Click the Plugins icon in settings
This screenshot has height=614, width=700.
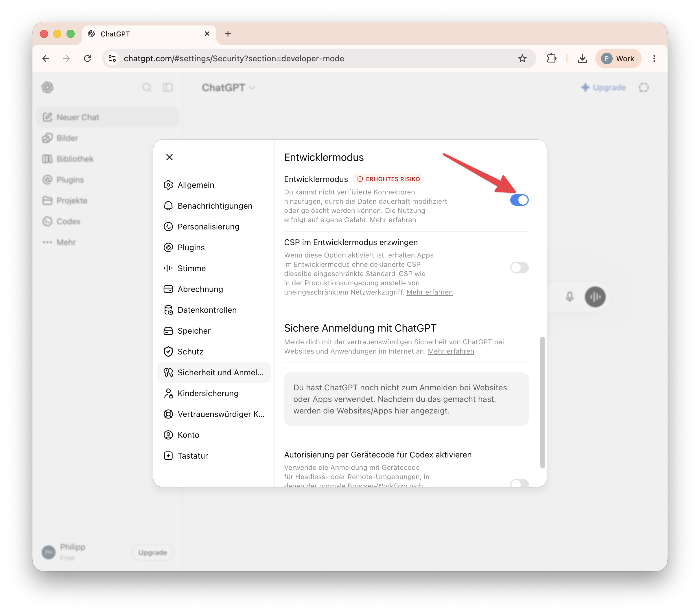[x=168, y=248]
